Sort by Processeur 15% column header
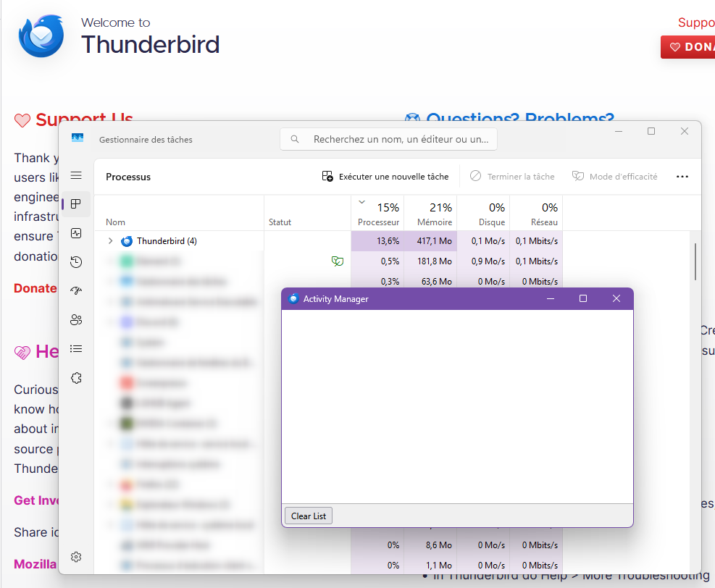The height and width of the screenshot is (588, 715). (377, 213)
